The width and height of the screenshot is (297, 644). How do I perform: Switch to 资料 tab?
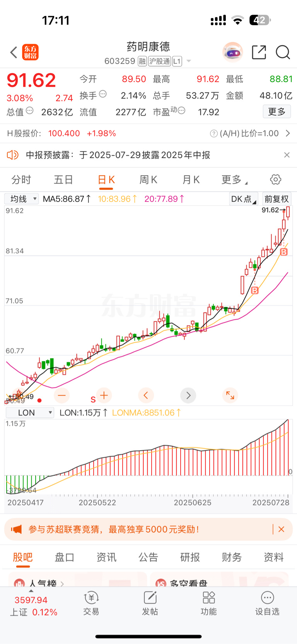[x=274, y=557]
